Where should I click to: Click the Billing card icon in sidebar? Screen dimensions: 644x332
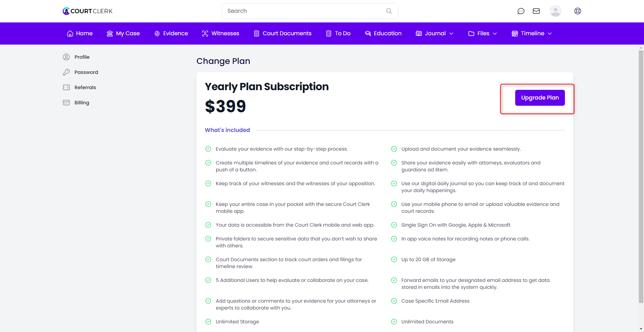pyautogui.click(x=66, y=103)
